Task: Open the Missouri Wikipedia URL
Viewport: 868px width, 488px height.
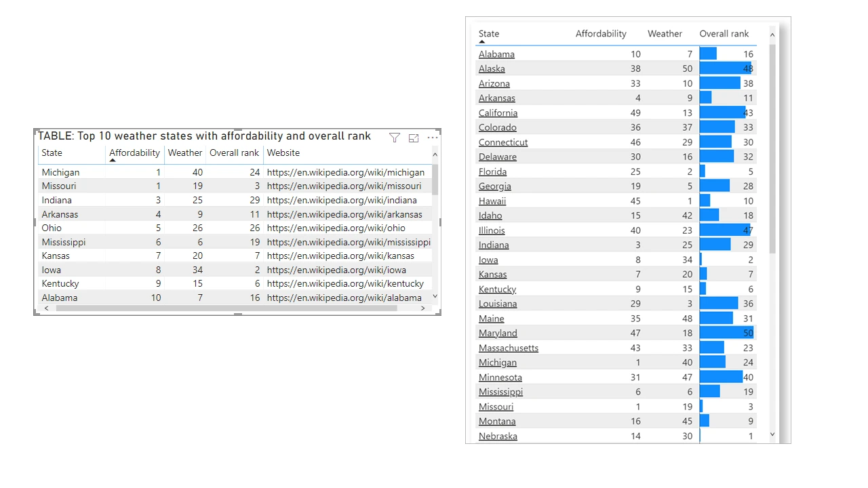Action: (344, 186)
